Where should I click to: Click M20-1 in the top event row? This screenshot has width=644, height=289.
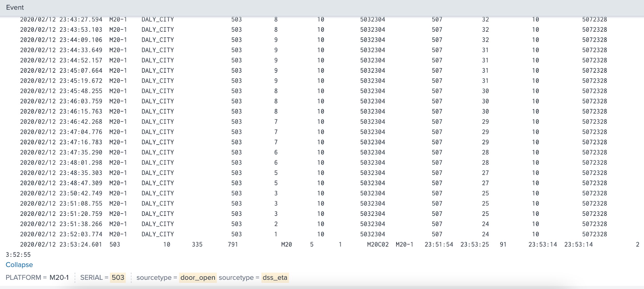tap(118, 19)
